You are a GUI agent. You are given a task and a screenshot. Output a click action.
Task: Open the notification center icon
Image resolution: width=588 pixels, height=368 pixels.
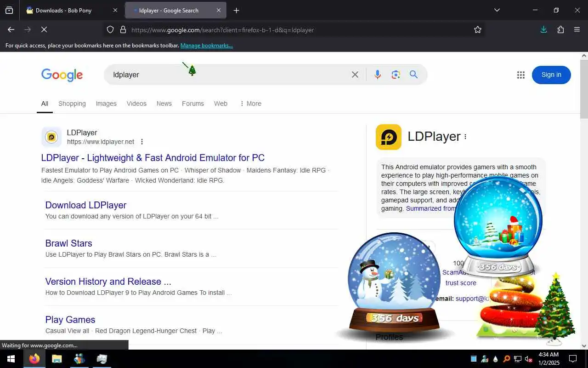click(x=573, y=359)
